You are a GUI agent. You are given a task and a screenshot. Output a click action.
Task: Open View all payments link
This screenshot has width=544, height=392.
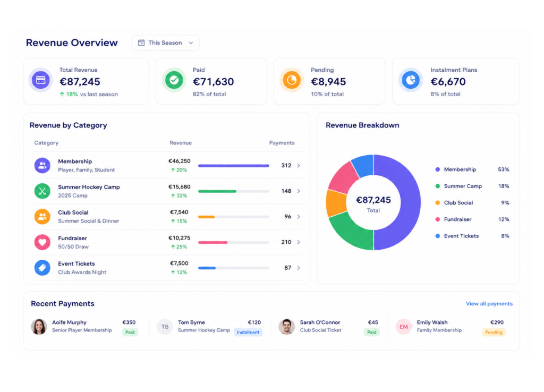pyautogui.click(x=489, y=303)
